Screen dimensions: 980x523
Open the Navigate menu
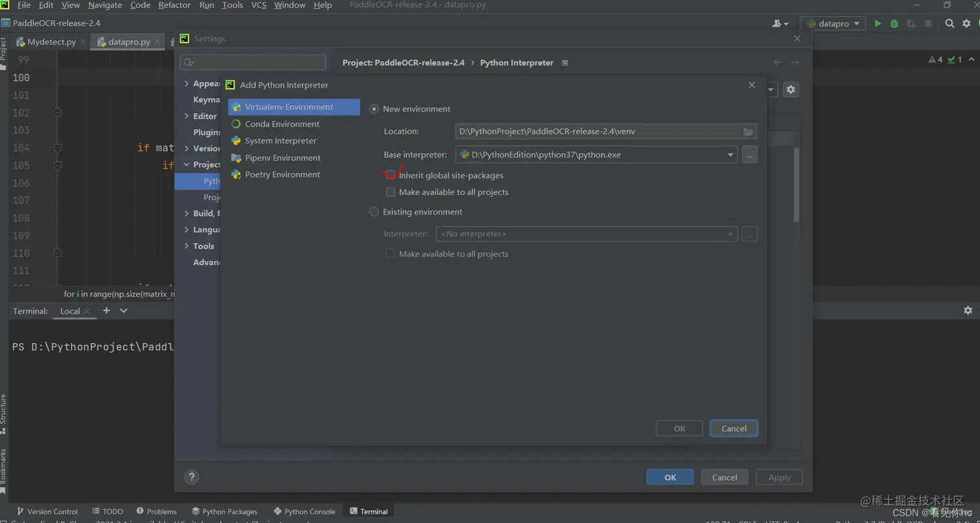click(104, 5)
